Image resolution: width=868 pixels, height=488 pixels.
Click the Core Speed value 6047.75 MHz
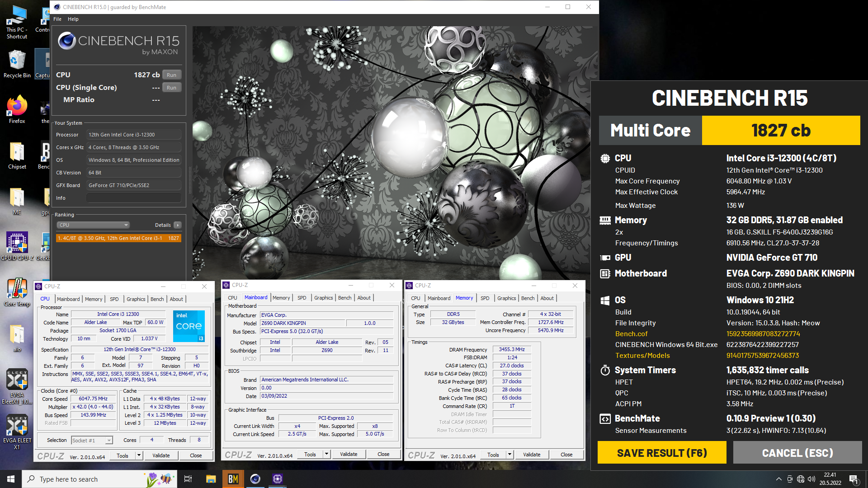(93, 399)
